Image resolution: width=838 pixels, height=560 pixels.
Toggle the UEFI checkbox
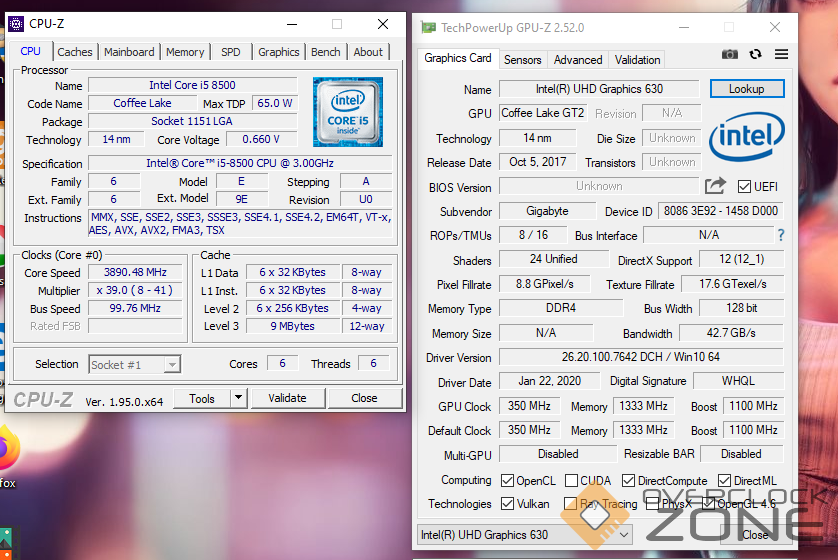click(744, 187)
